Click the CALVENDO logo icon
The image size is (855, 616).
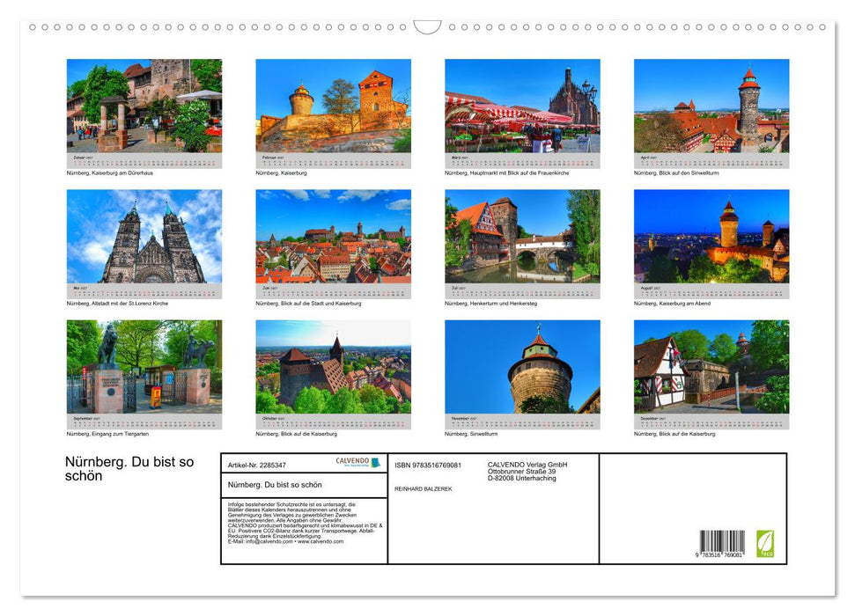coord(357,462)
